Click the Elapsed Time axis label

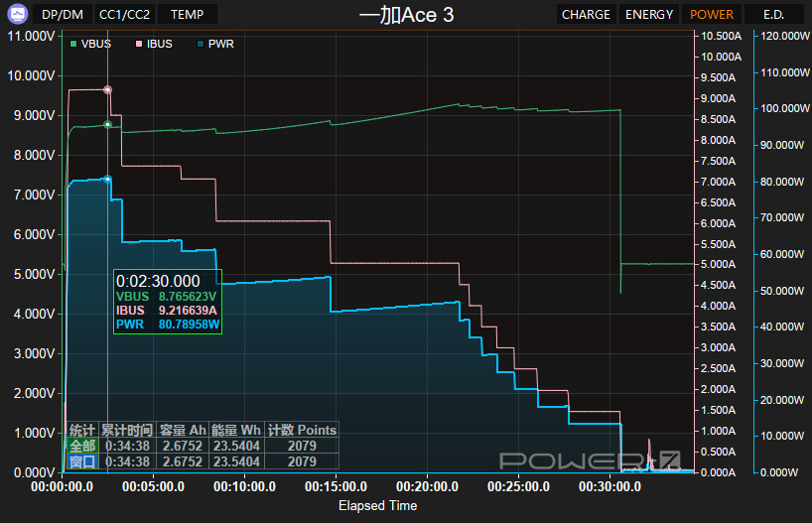click(377, 505)
